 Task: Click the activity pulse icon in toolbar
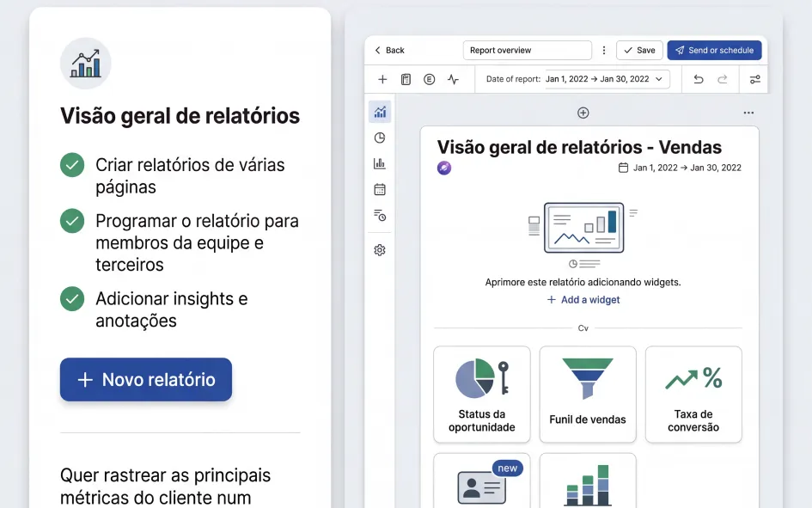(453, 79)
